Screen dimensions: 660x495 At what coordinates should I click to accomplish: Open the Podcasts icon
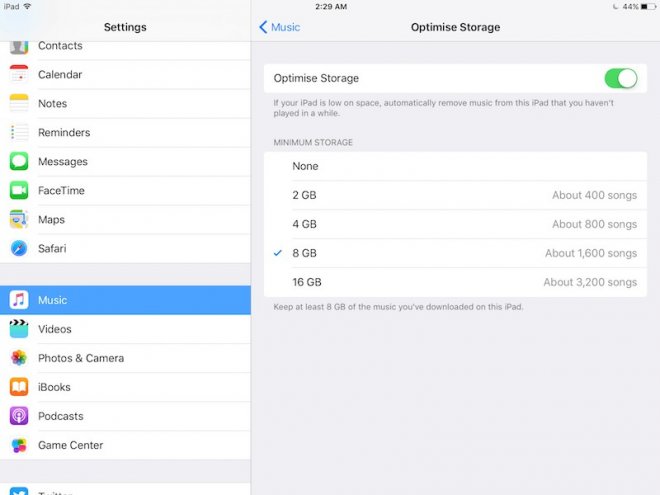click(x=19, y=416)
